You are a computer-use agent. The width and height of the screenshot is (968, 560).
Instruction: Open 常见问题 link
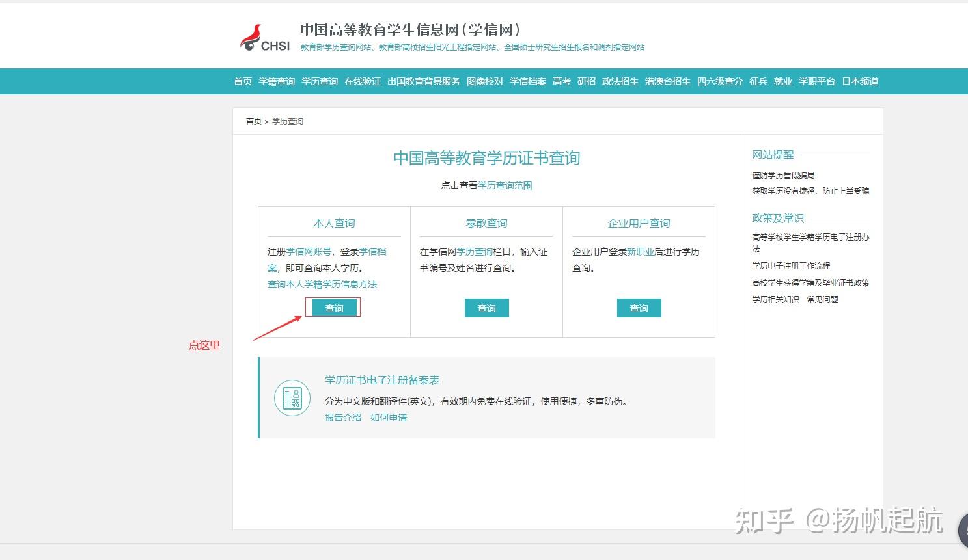[x=822, y=300]
